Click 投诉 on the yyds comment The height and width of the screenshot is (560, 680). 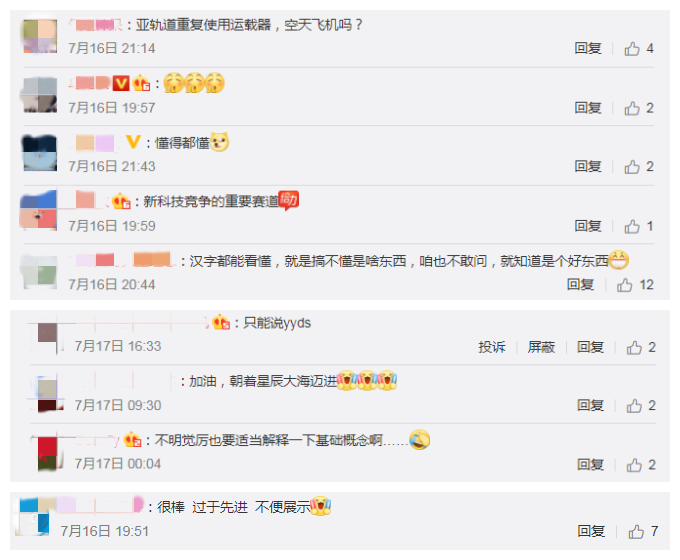point(492,347)
